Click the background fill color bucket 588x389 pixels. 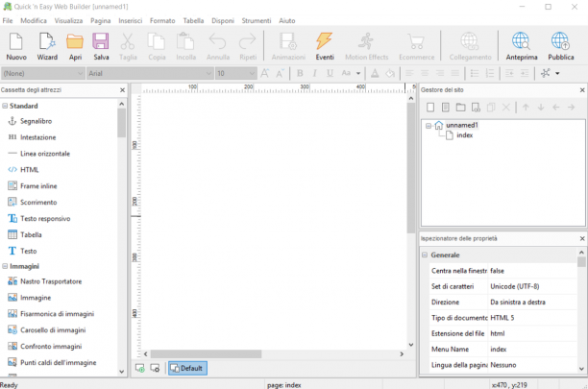pyautogui.click(x=390, y=73)
